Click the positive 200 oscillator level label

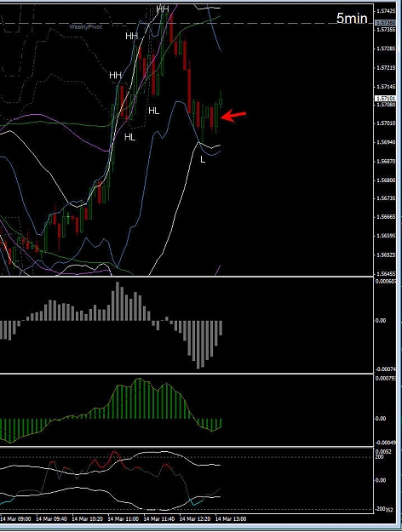(379, 457)
